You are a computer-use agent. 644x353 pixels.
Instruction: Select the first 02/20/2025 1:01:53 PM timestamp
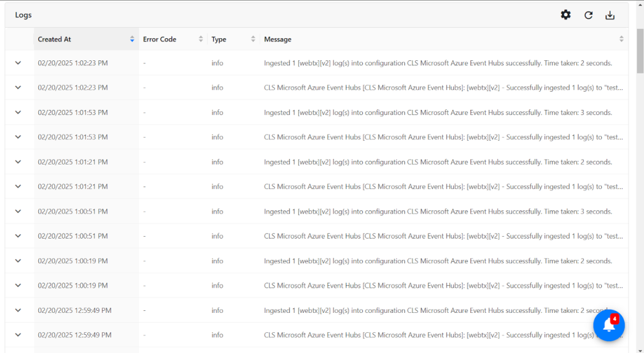tap(73, 112)
